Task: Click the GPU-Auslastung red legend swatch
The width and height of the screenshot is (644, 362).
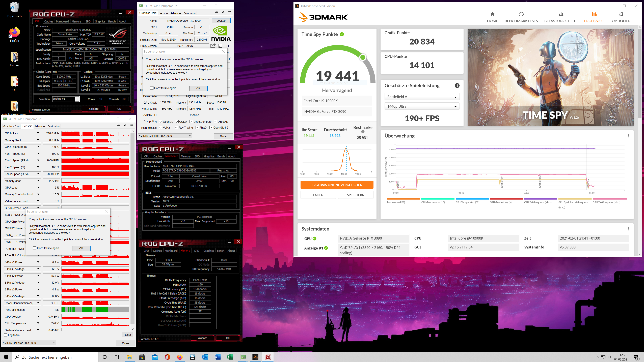Action: pyautogui.click(x=506, y=199)
